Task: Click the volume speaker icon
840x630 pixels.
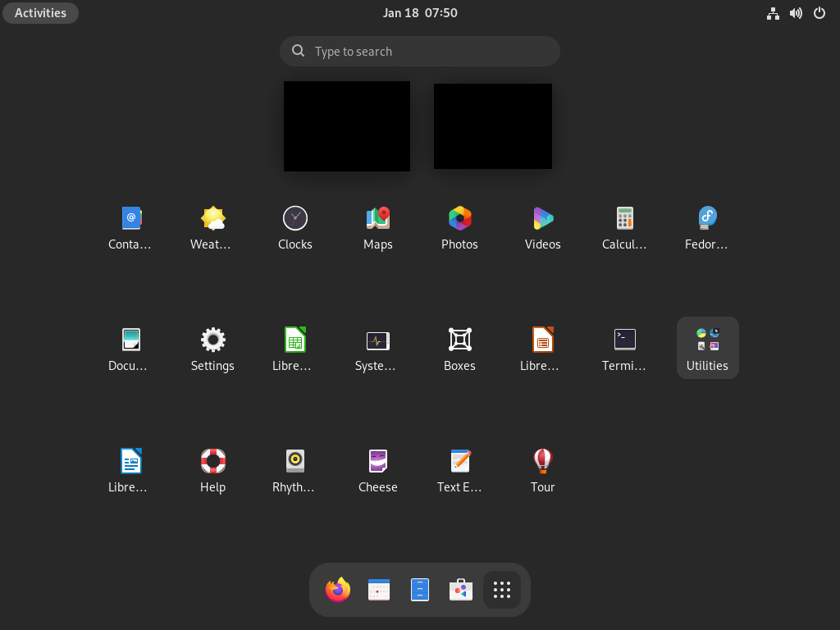Action: point(796,13)
